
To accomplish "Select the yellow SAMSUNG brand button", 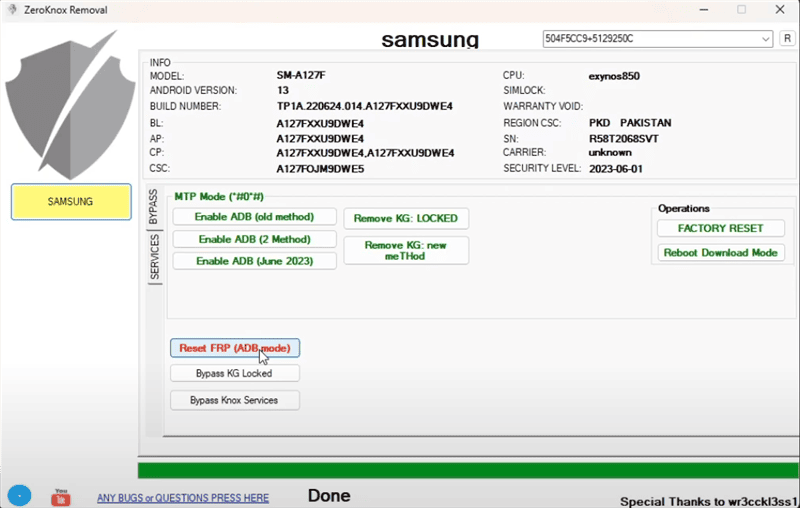I will 70,201.
